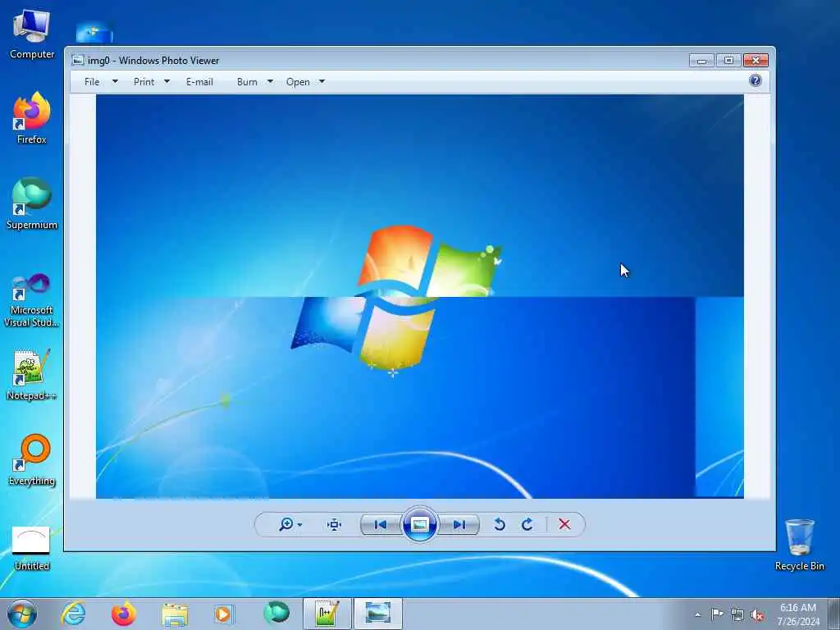Select the Untitled desktop file

pos(32,548)
